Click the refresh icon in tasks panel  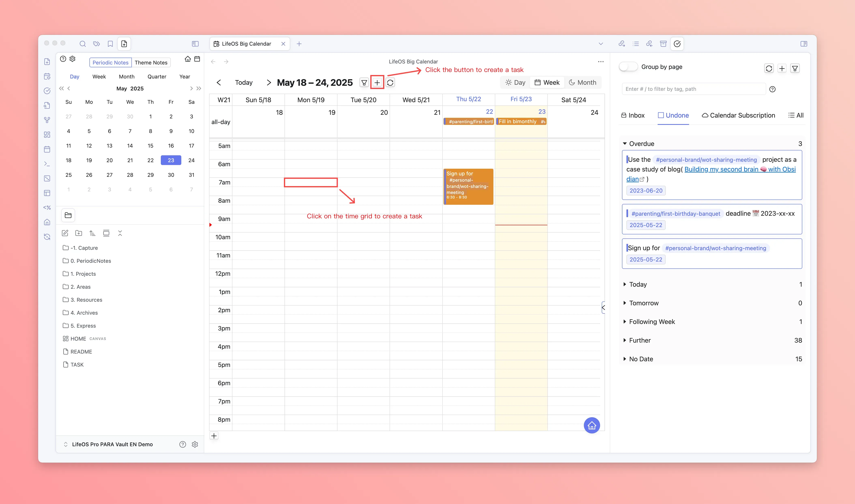click(x=769, y=69)
